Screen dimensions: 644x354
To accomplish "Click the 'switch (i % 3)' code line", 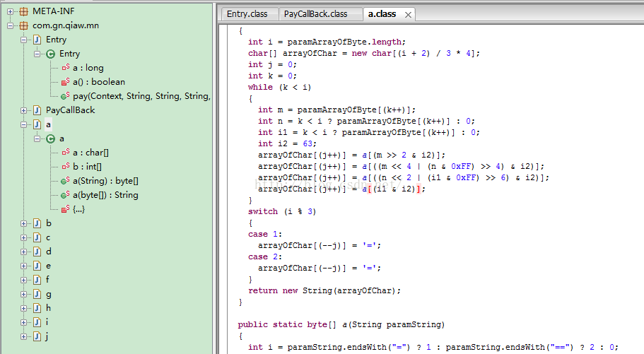I will click(x=282, y=211).
